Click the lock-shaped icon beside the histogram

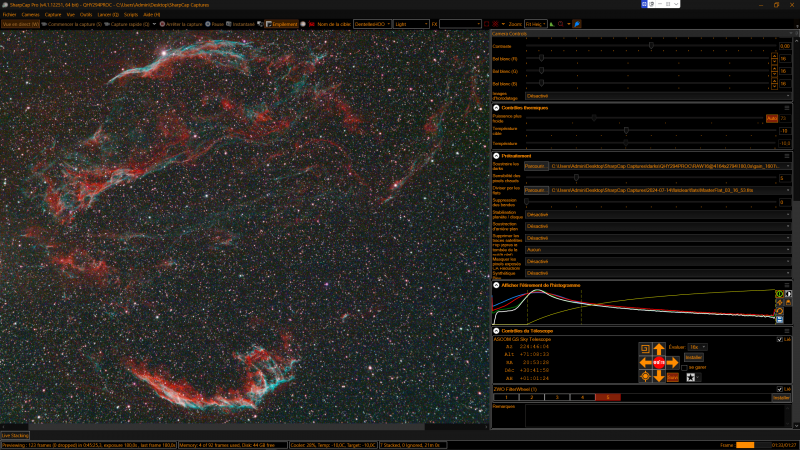click(x=788, y=303)
